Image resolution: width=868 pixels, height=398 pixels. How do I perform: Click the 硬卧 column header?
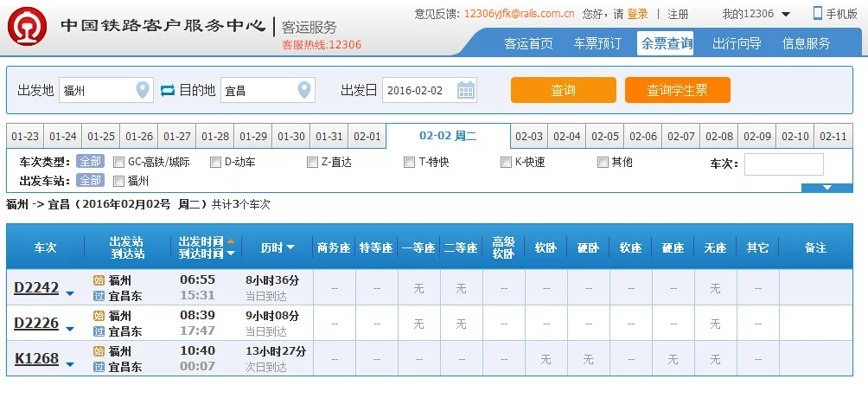tap(588, 247)
